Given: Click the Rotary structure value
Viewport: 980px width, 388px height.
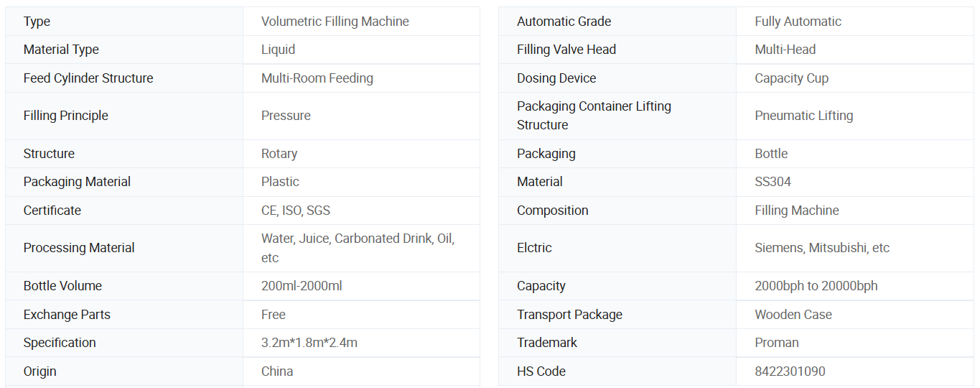Looking at the screenshot, I should pos(279,154).
